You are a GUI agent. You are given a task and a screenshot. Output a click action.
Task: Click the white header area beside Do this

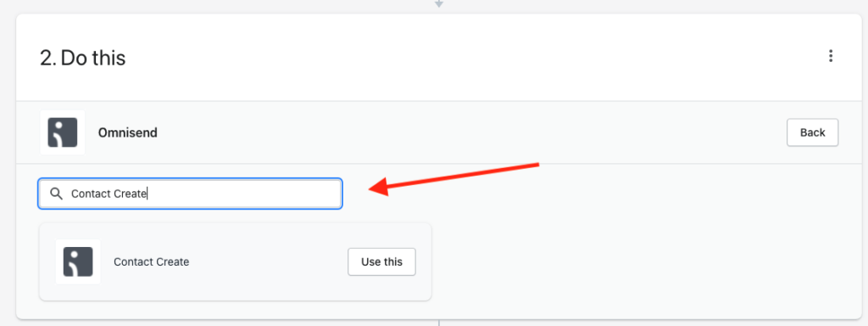pos(470,58)
